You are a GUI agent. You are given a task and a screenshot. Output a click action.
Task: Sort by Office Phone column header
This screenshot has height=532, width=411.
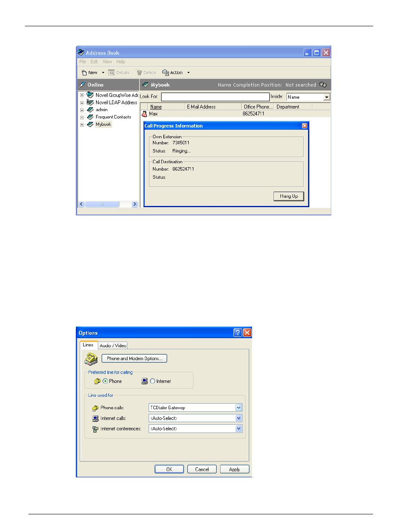(258, 107)
